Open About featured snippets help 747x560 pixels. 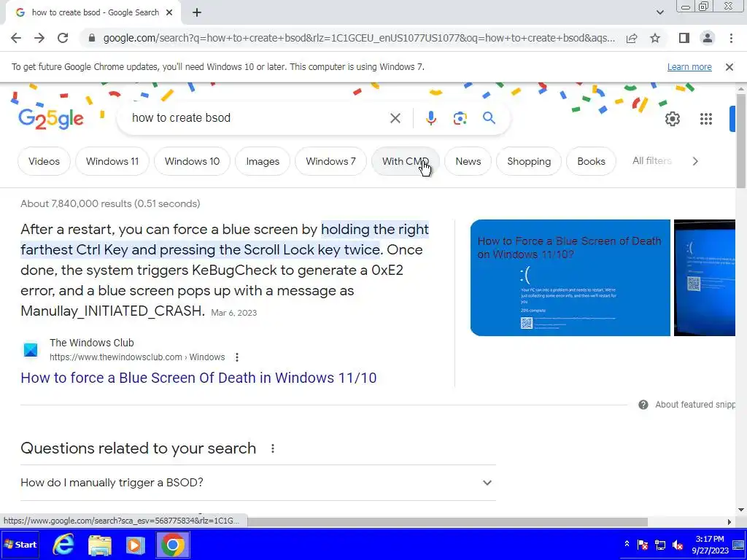(687, 405)
